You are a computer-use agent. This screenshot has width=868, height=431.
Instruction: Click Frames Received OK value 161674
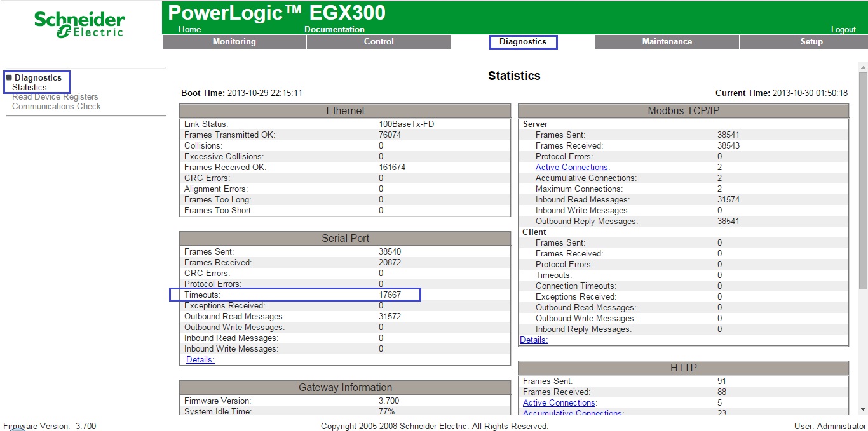pos(392,168)
